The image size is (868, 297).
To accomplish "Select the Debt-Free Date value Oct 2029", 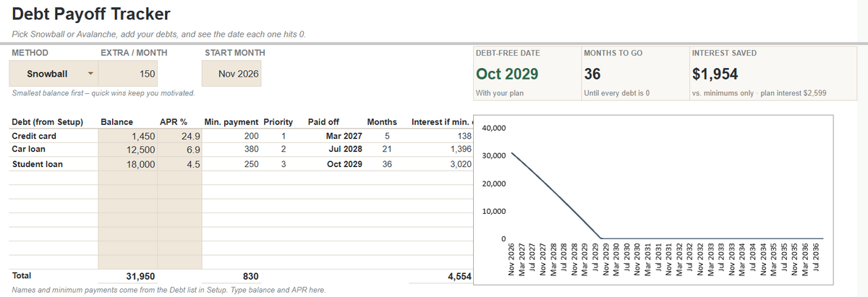I will point(506,74).
